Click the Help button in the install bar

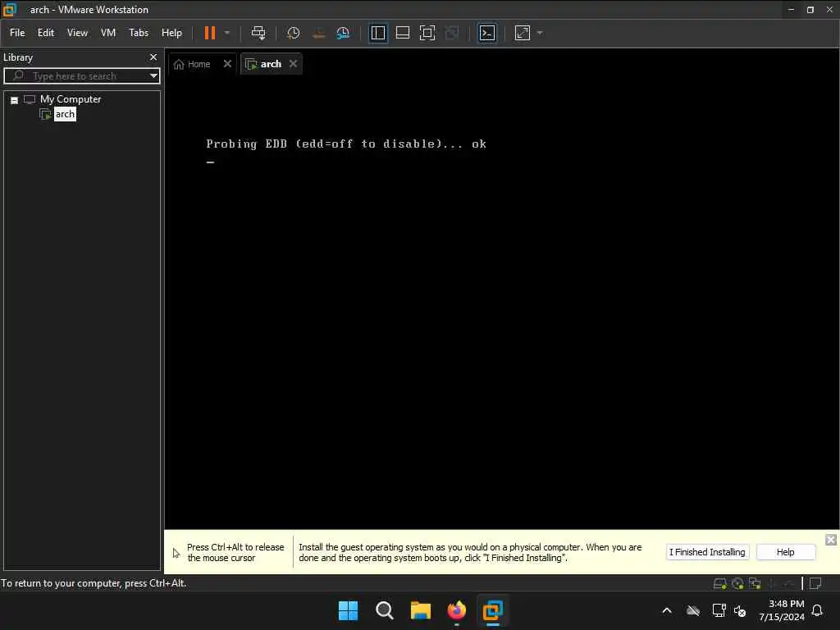coord(785,552)
